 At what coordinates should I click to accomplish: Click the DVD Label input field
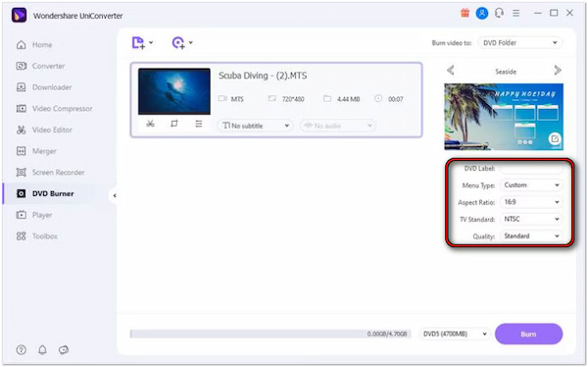coord(531,169)
